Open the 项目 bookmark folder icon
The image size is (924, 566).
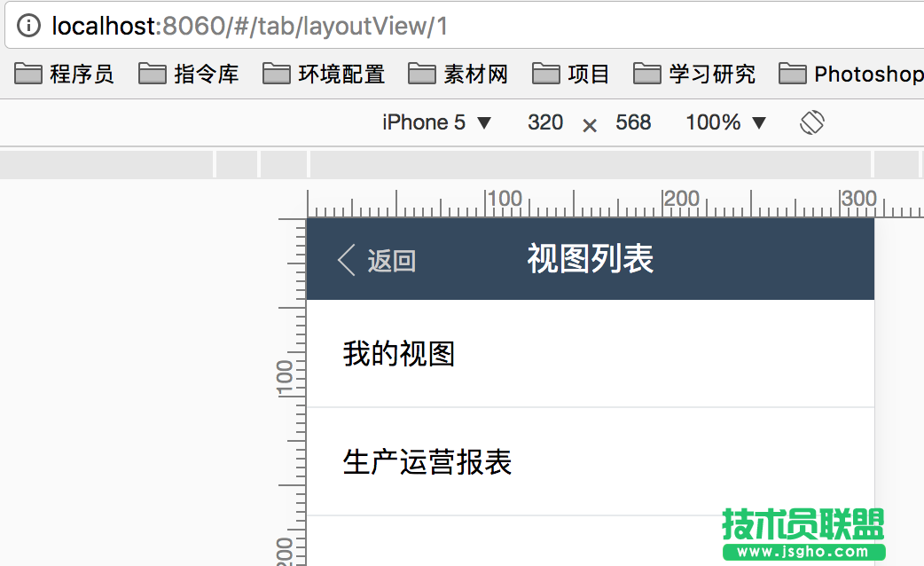click(546, 74)
